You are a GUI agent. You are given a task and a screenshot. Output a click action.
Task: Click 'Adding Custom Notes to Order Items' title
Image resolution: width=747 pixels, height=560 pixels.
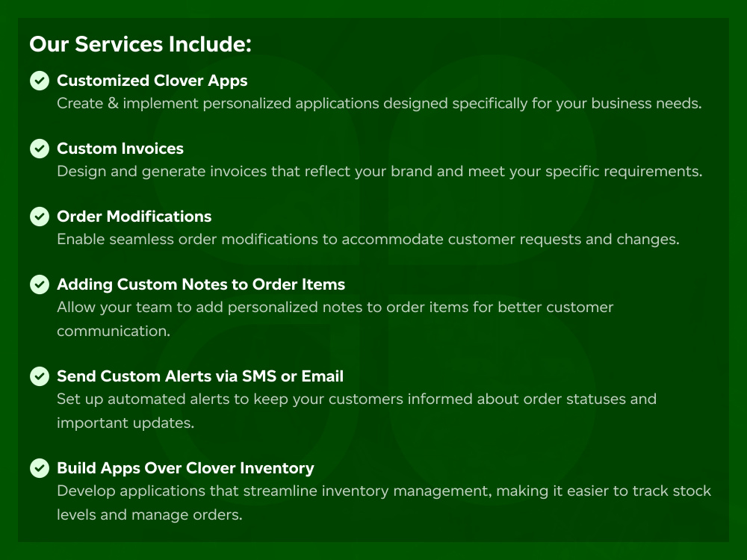pos(200,284)
